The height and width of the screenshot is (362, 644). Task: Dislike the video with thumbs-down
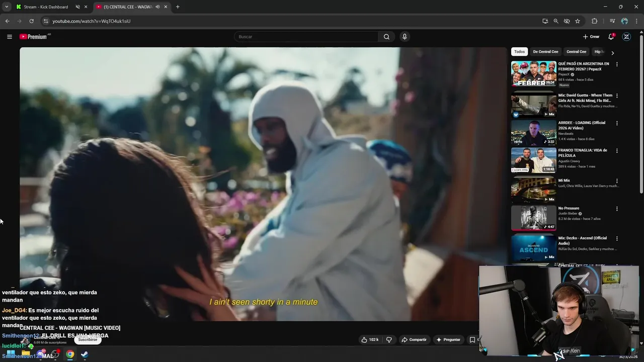tap(389, 340)
